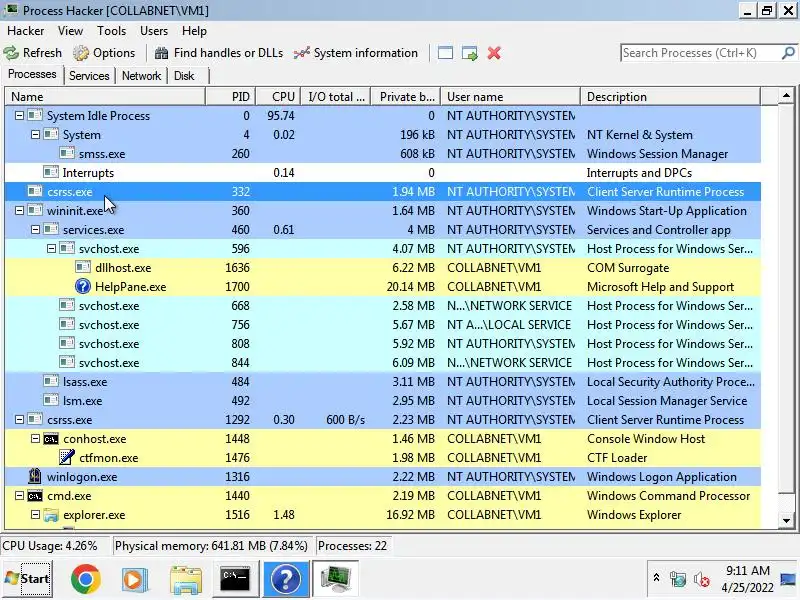Click the HelpPane.exe question mark icon
Image resolution: width=800 pixels, height=600 pixels.
coord(83,287)
